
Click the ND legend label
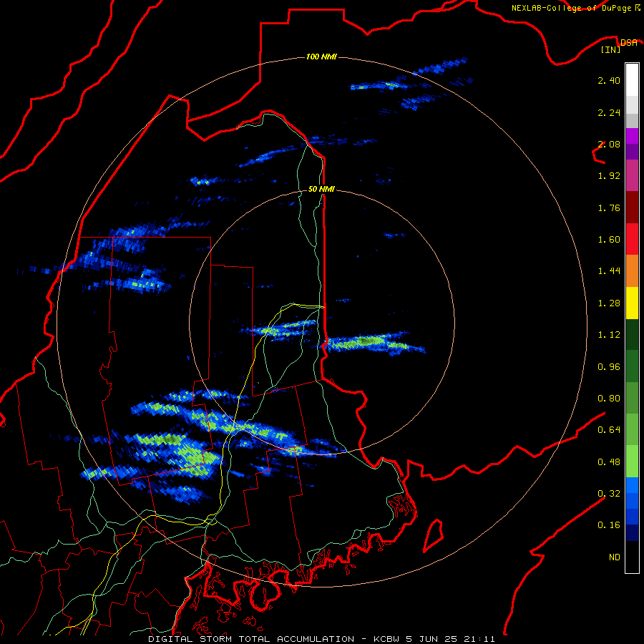tap(615, 557)
